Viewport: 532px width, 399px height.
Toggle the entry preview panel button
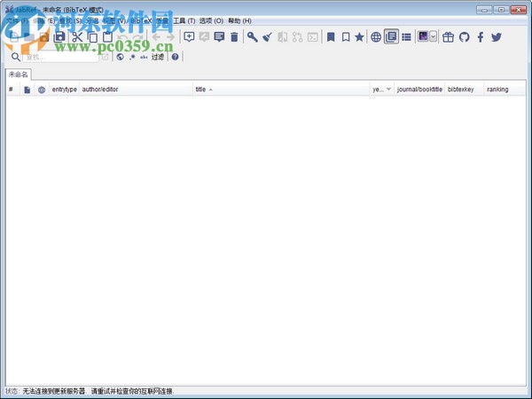tap(391, 36)
